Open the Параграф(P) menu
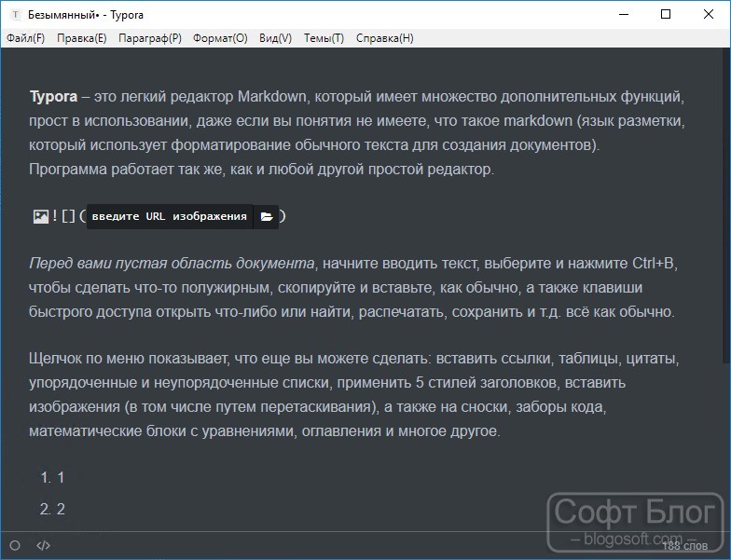 pyautogui.click(x=149, y=38)
